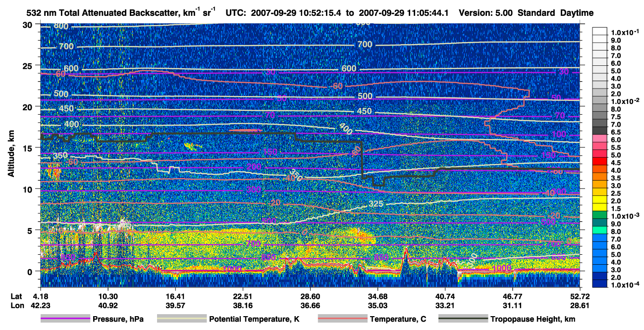
Task: Click the latitude value '52.72'
Action: [579, 296]
